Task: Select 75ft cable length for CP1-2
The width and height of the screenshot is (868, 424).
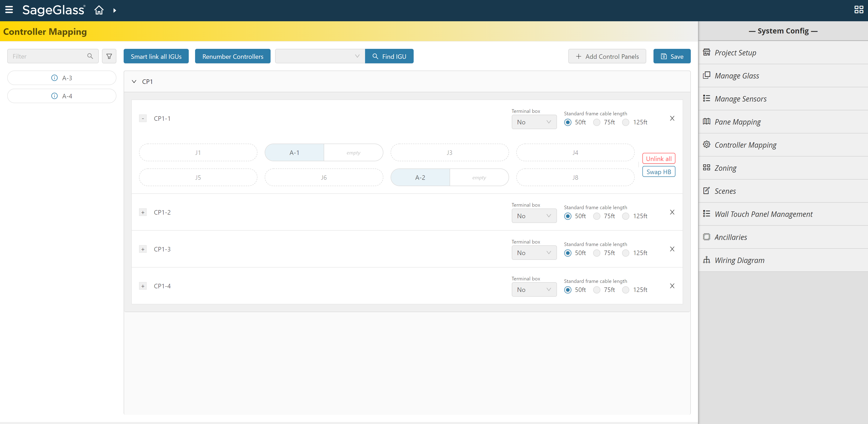Action: coord(597,216)
